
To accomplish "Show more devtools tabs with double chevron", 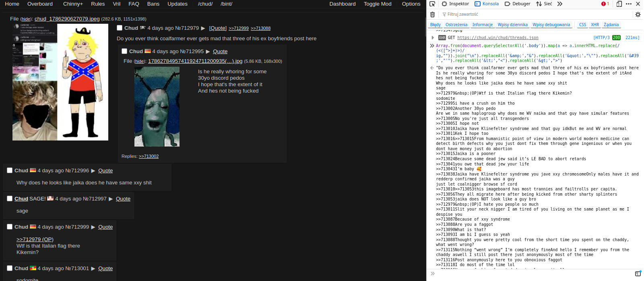I will (559, 4).
